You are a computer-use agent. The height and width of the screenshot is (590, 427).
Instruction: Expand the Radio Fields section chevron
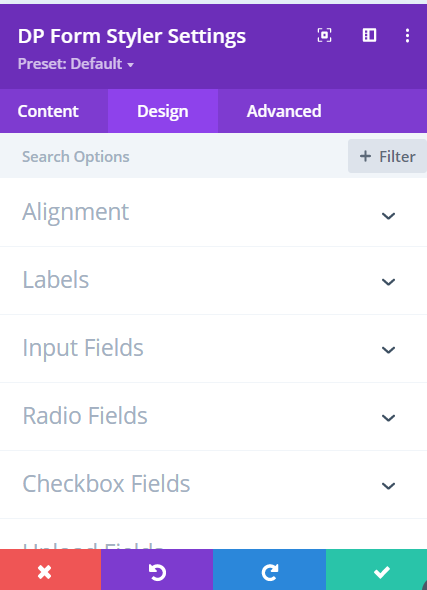[x=388, y=417]
